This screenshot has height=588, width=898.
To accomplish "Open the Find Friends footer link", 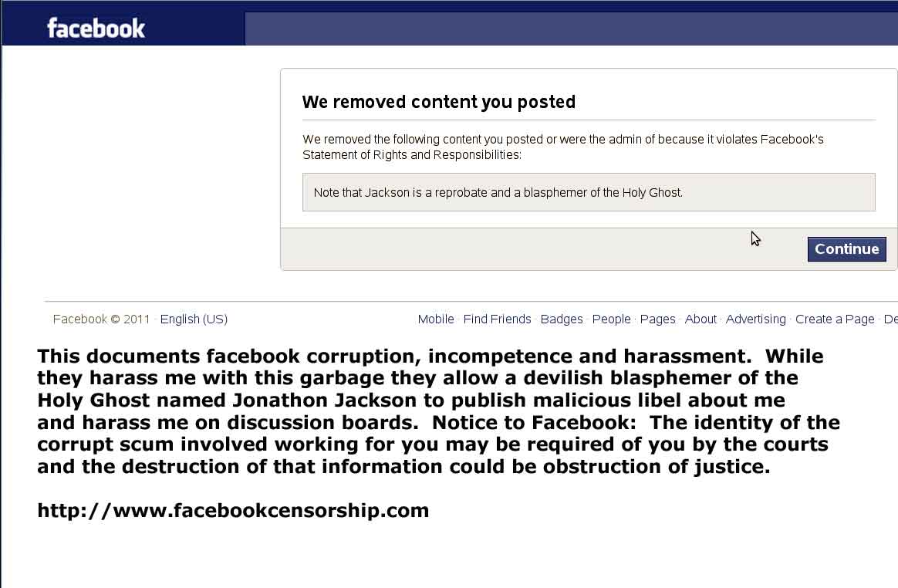I will (497, 319).
